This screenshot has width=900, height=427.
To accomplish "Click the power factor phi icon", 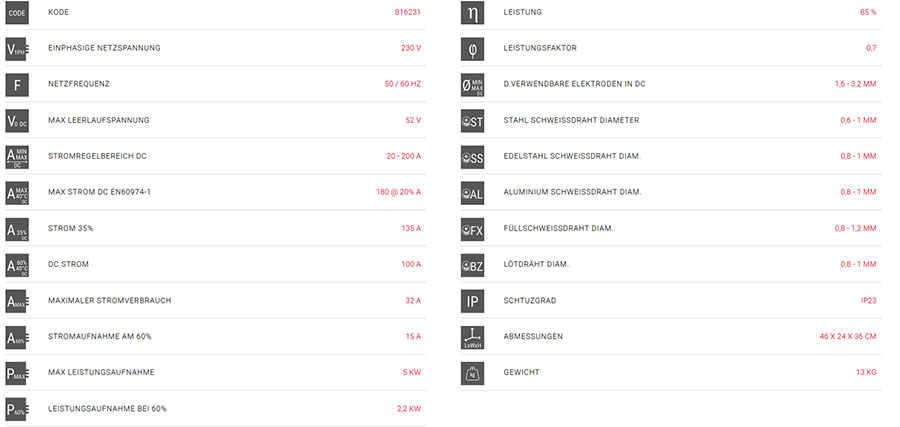I will (x=472, y=49).
